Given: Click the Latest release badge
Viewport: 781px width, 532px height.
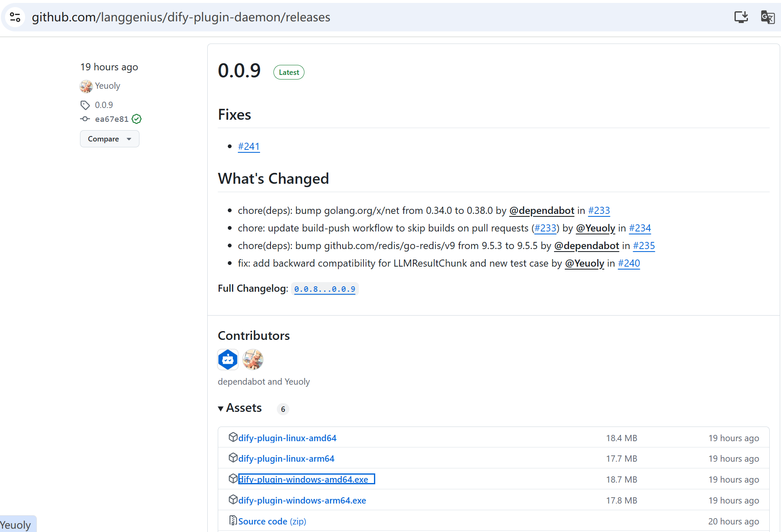Looking at the screenshot, I should coord(289,72).
